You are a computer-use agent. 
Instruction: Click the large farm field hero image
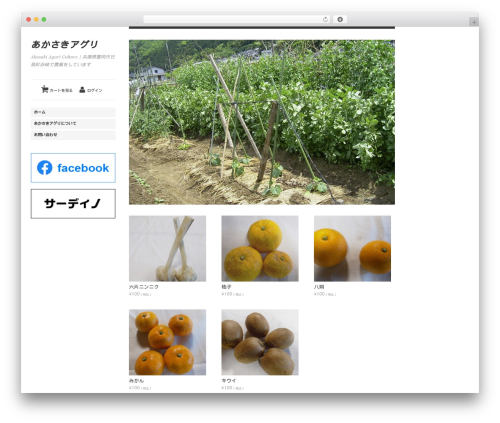coord(262,122)
